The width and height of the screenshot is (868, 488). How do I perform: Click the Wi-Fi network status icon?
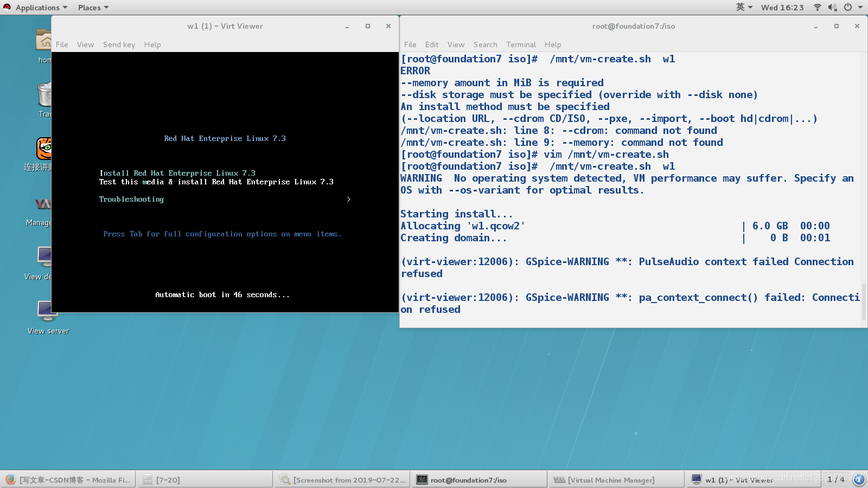(818, 8)
